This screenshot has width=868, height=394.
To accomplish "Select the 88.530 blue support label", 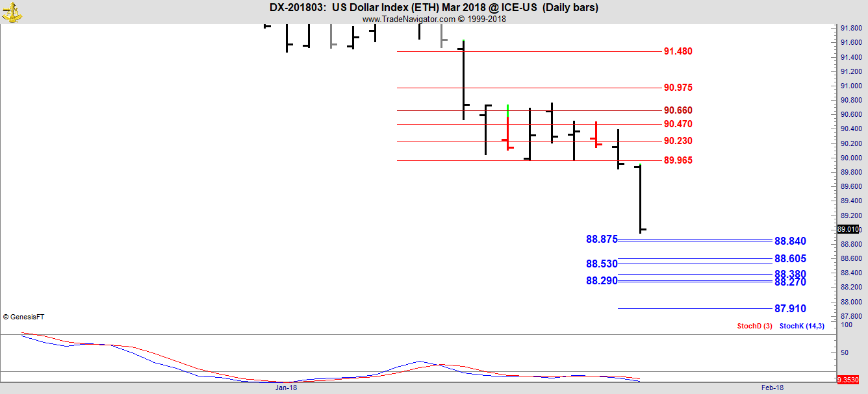I will click(601, 264).
